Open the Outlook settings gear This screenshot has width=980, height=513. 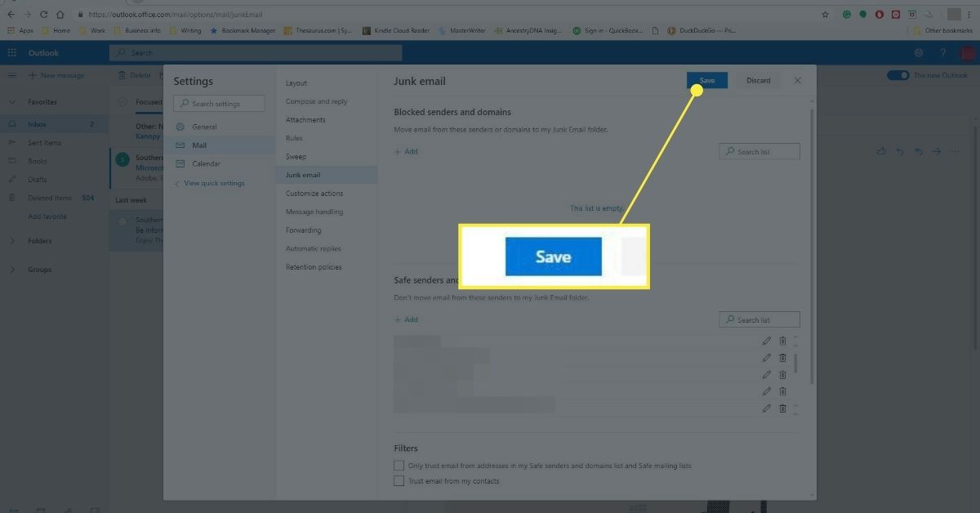point(919,53)
